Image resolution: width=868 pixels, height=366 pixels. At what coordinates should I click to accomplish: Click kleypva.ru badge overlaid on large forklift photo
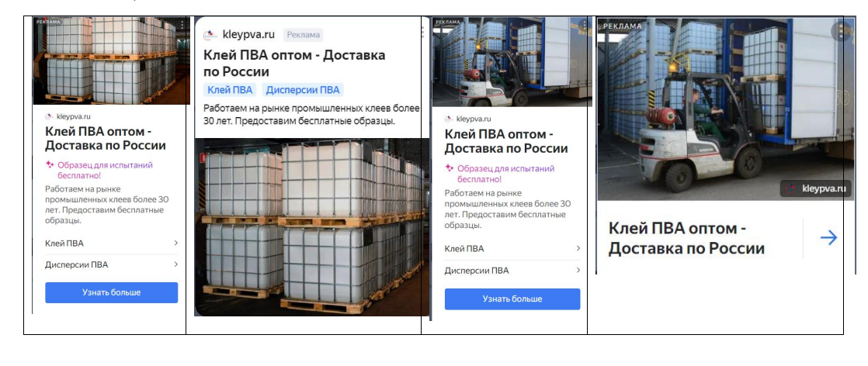click(815, 188)
